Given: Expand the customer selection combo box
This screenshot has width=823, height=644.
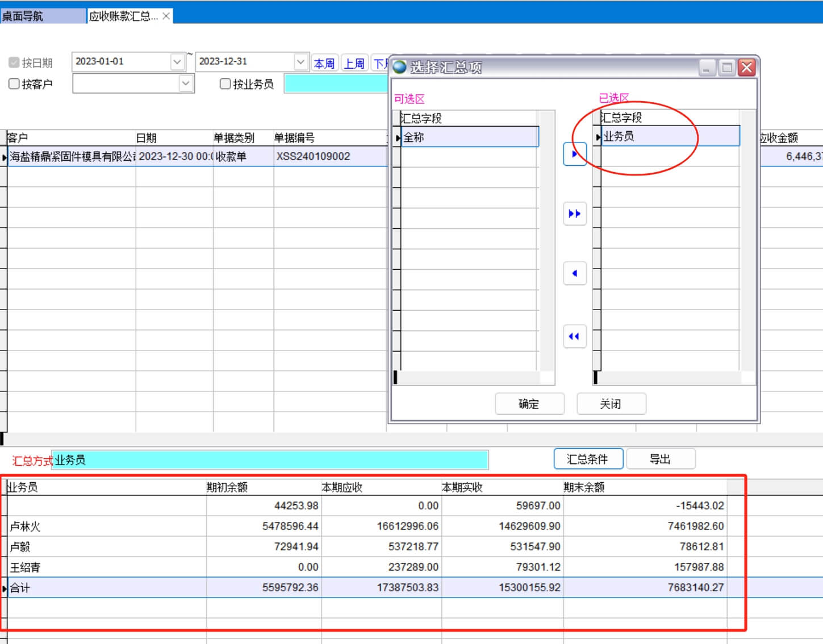Looking at the screenshot, I should (x=186, y=83).
